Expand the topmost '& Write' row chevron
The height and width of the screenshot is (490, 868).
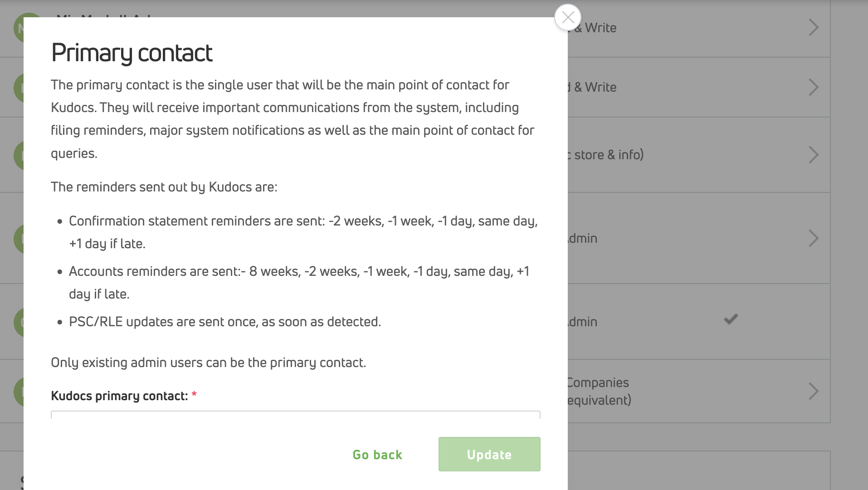pos(814,28)
